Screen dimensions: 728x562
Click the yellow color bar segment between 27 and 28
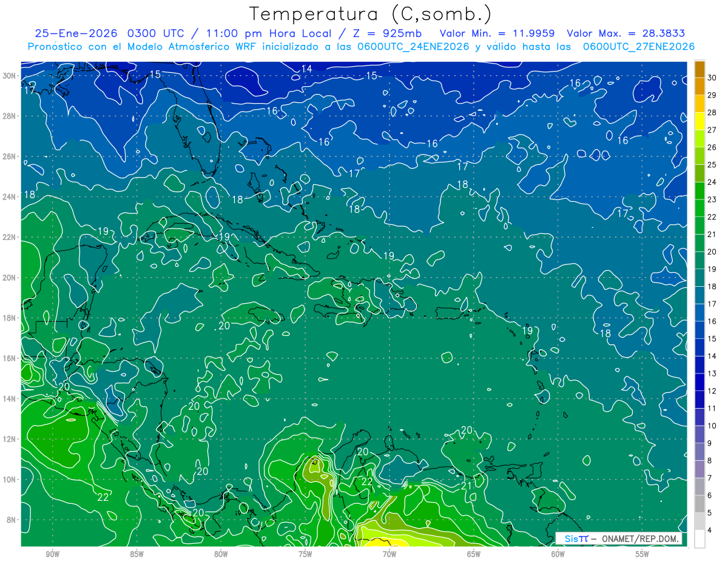click(699, 121)
